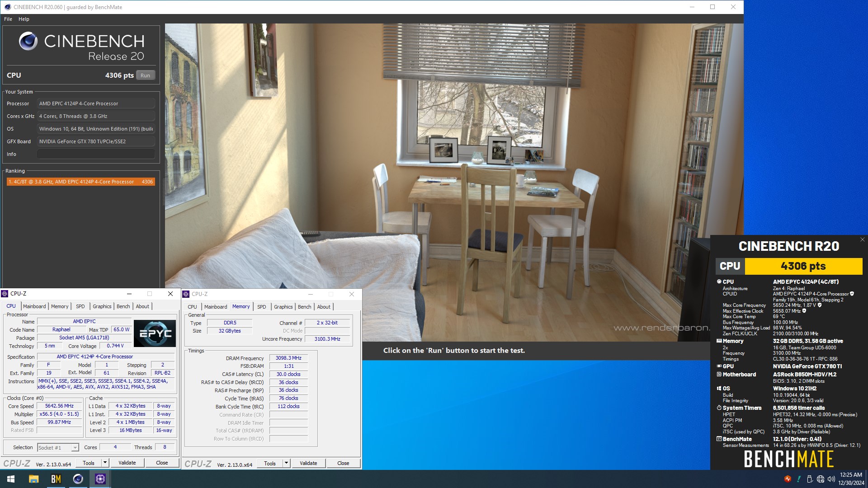Click the GFX Board GeForce GTX 780 field
Image resolution: width=868 pixels, height=488 pixels.
coord(96,141)
